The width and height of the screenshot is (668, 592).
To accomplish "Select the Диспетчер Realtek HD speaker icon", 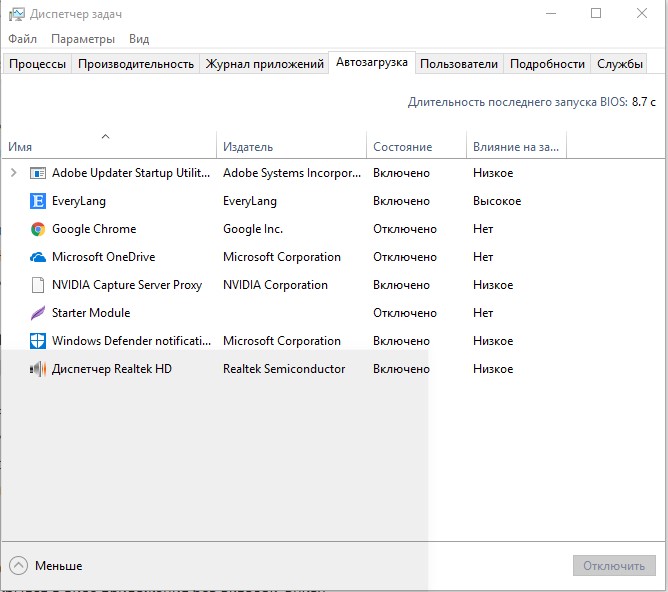I will [38, 369].
